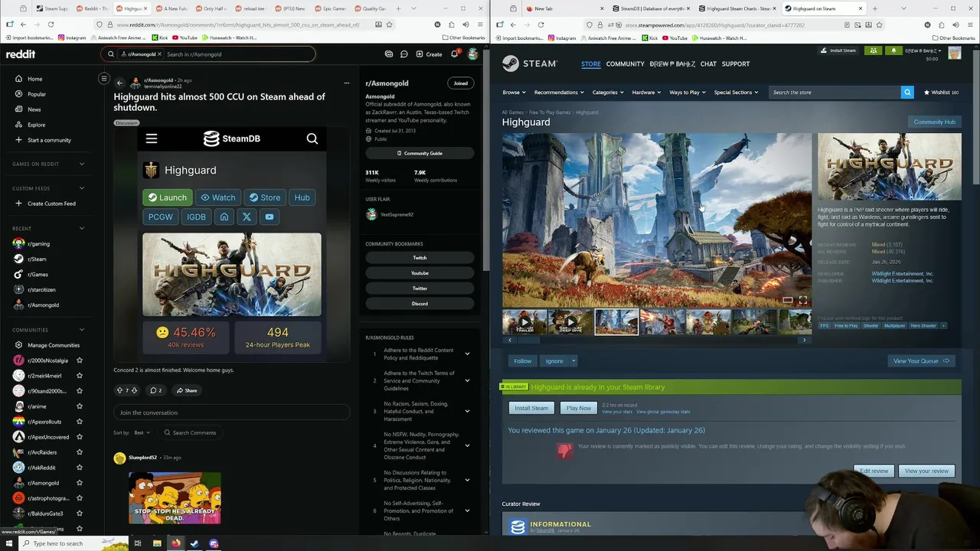Click Join the conversation comment field
This screenshot has width=980, height=551.
pos(231,412)
